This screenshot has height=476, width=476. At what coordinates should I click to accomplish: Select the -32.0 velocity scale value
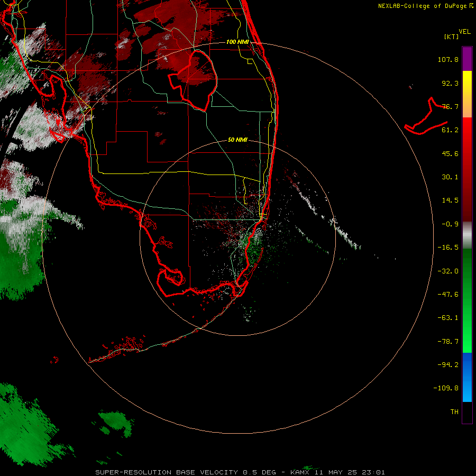(x=448, y=271)
